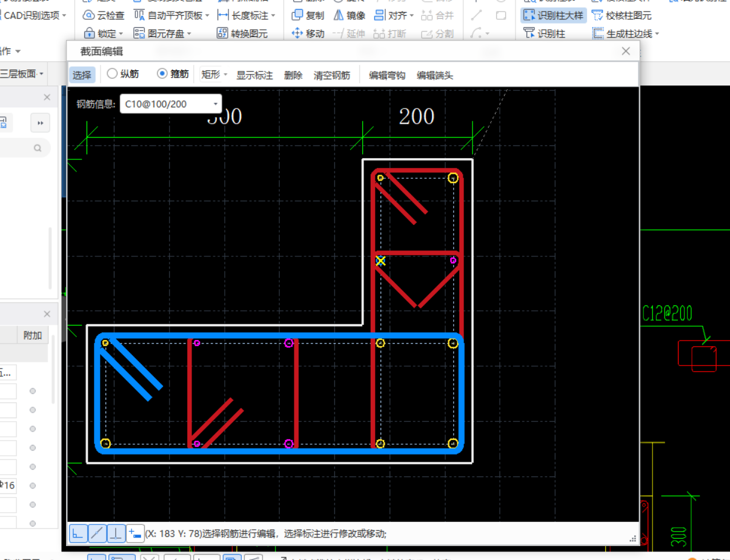Click the 合并 merge tool
Screen dimensions: 730x560
click(x=437, y=16)
